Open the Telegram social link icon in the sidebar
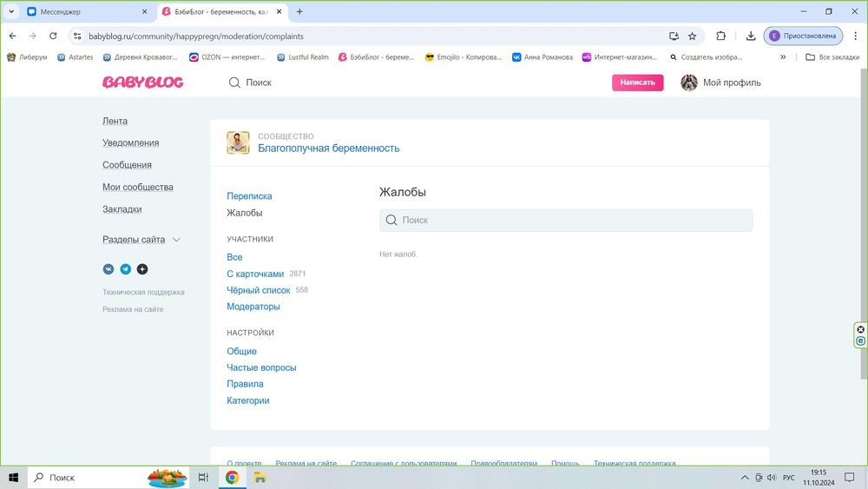This screenshot has width=868, height=489. click(x=126, y=269)
